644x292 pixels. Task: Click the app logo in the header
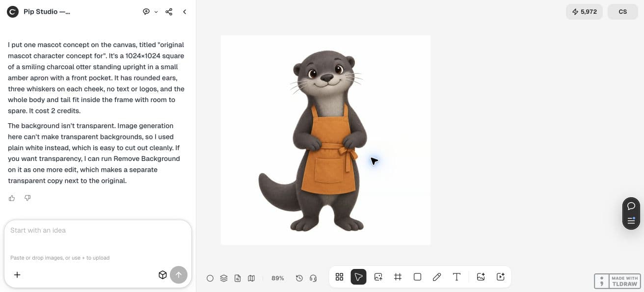click(13, 12)
